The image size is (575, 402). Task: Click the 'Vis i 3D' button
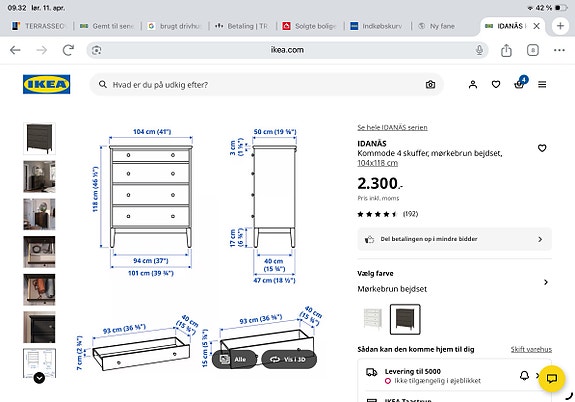[289, 359]
